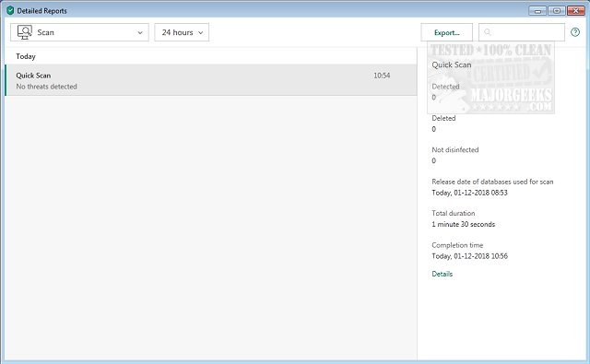Image resolution: width=590 pixels, height=364 pixels.
Task: Click the Deleted label
Action: [443, 118]
